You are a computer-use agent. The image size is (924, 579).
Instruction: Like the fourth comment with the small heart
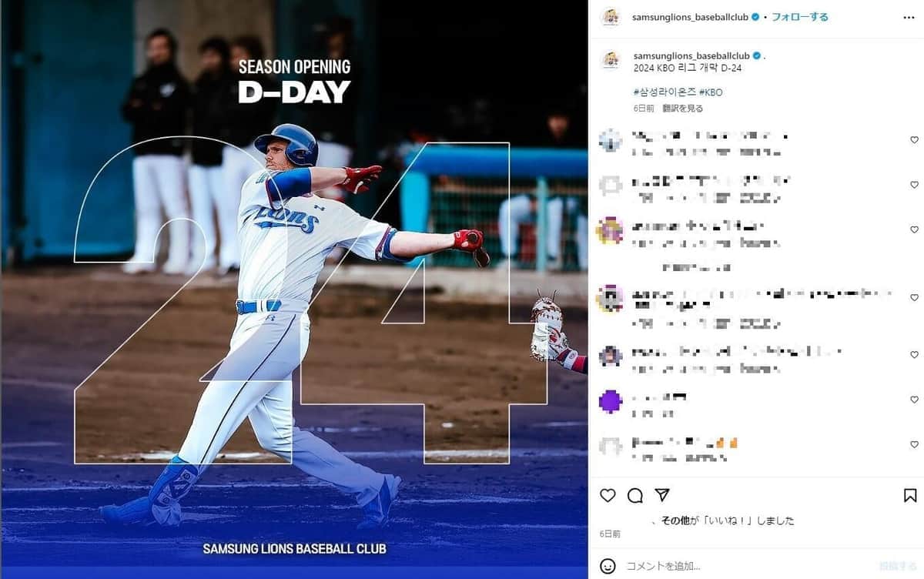click(x=914, y=297)
